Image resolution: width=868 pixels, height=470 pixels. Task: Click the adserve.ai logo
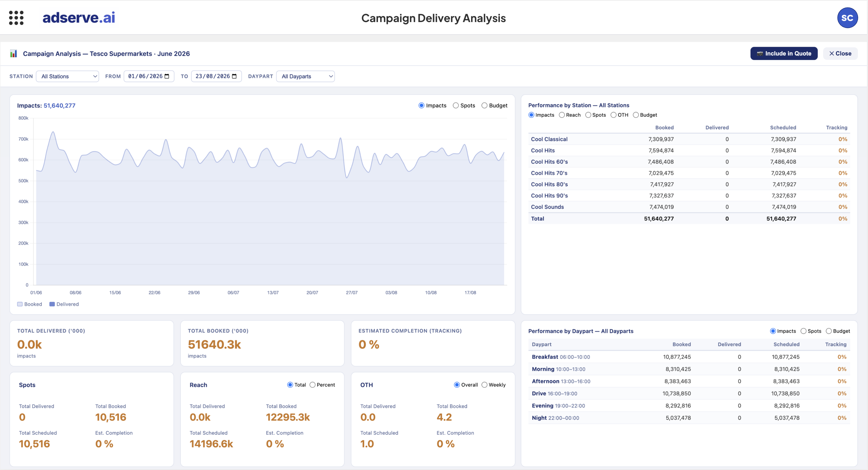point(79,18)
